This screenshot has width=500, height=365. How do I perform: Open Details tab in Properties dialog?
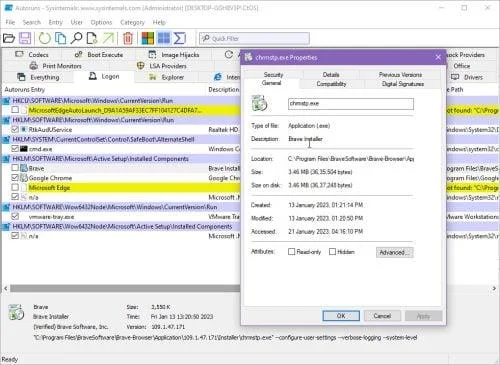click(x=331, y=75)
